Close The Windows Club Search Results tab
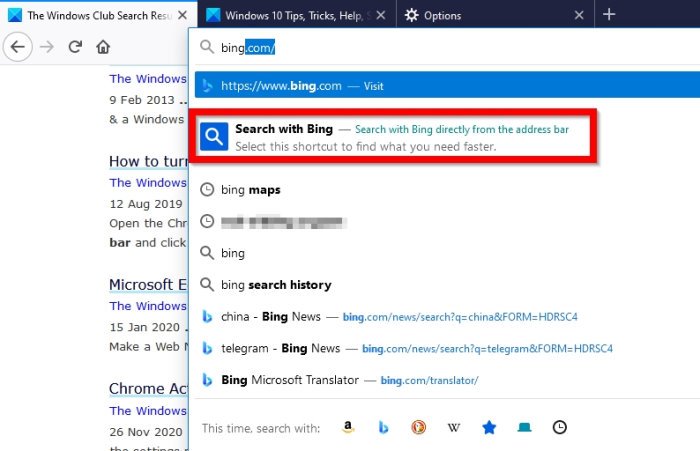The image size is (700, 451). click(x=182, y=15)
